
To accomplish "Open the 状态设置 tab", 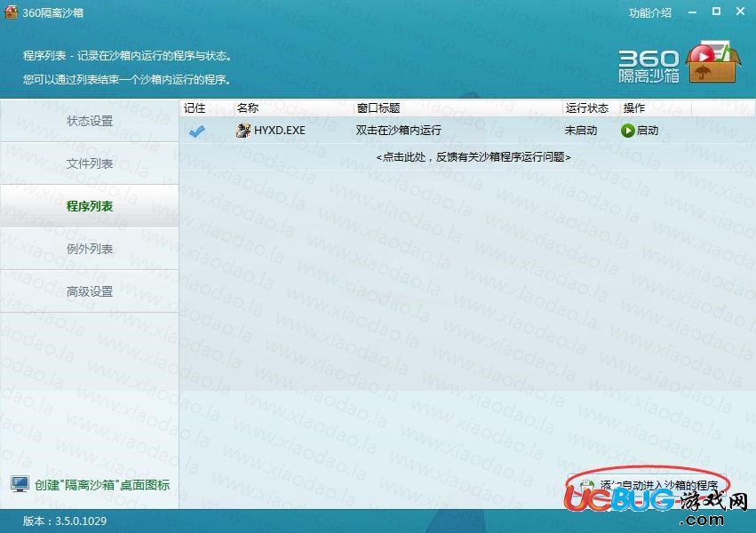I will [89, 121].
